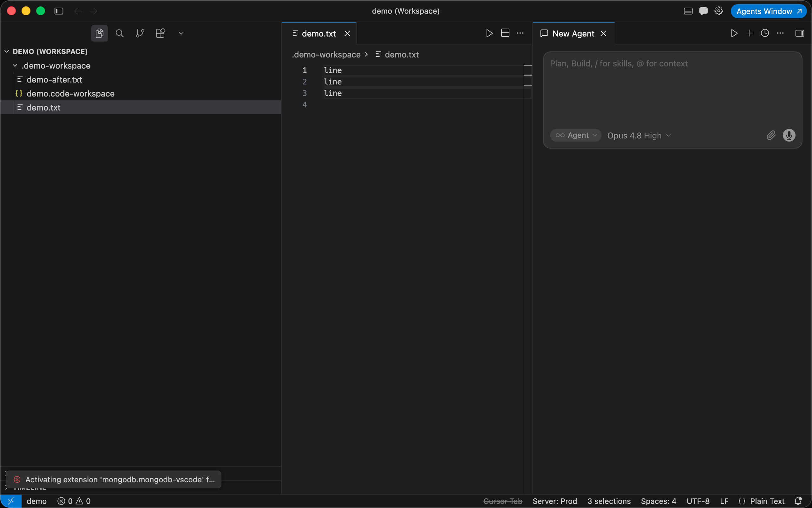Open the Source Control icon
The height and width of the screenshot is (508, 812).
click(140, 33)
